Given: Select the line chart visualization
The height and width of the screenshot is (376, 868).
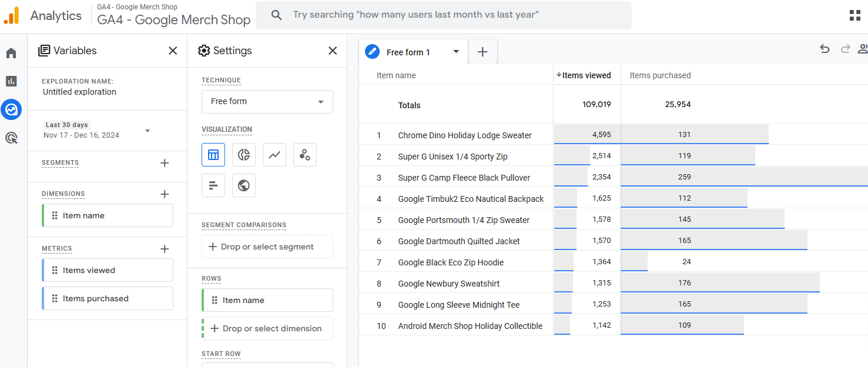Looking at the screenshot, I should (x=274, y=155).
